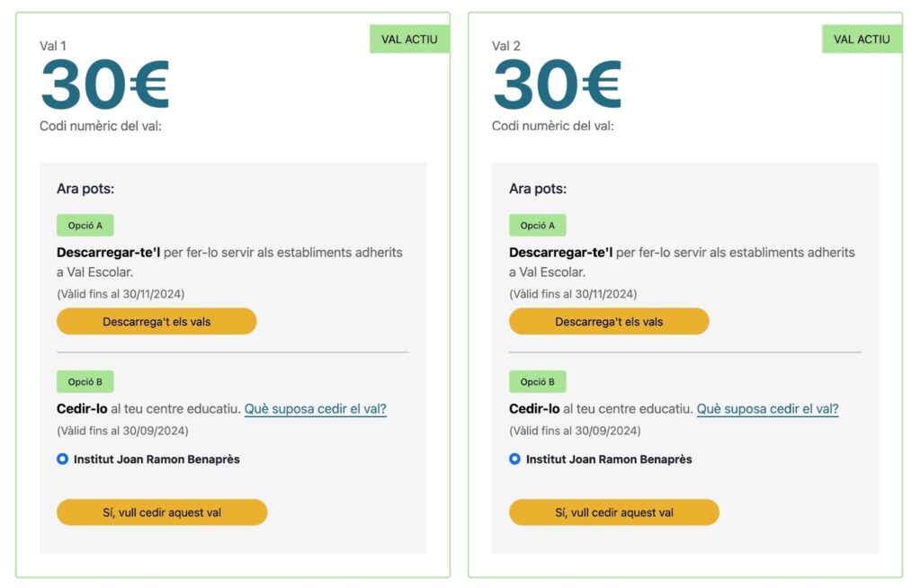
Task: Click the 30€ amount on Val 2
Action: (x=558, y=85)
